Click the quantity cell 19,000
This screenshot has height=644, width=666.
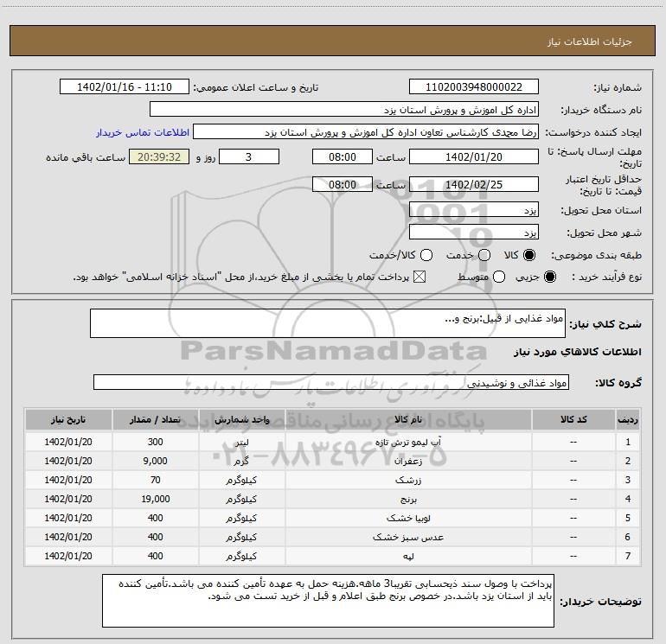tap(156, 500)
